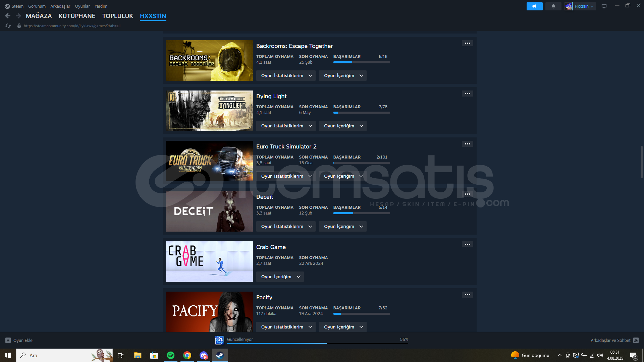Click Dying Light achievements progress bar 7/78

362,113
